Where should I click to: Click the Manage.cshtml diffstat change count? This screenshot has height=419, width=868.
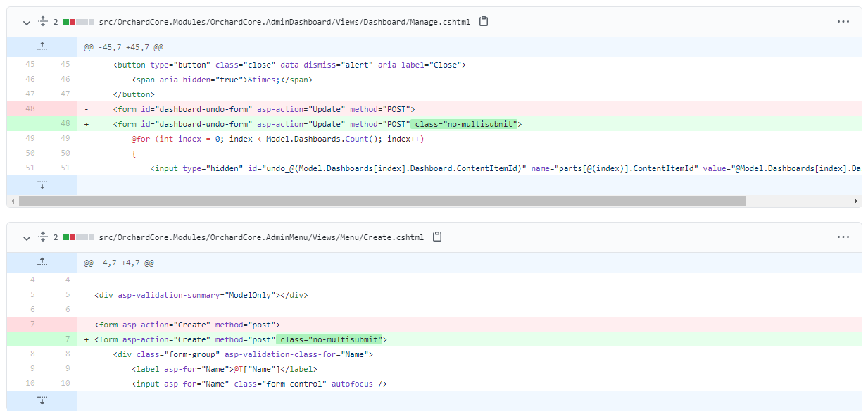pyautogui.click(x=56, y=22)
